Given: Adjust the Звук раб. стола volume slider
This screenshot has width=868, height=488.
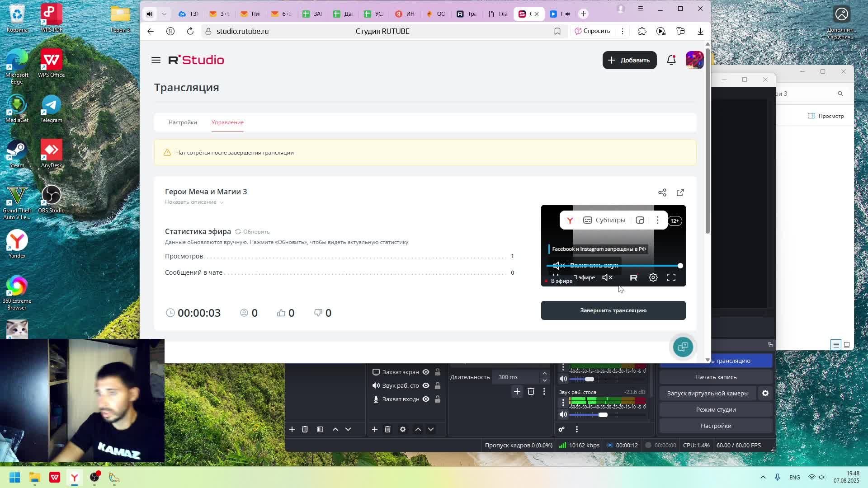Looking at the screenshot, I should coord(603,415).
